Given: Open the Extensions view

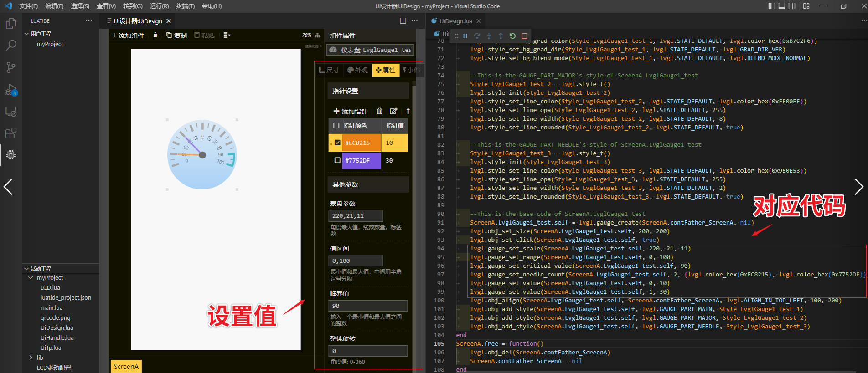Looking at the screenshot, I should pyautogui.click(x=11, y=133).
